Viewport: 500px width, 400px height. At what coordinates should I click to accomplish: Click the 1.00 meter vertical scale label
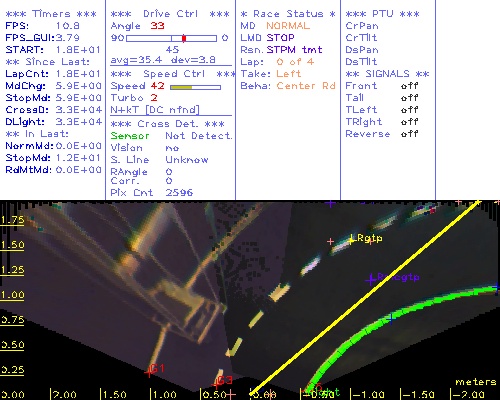[x=12, y=295]
